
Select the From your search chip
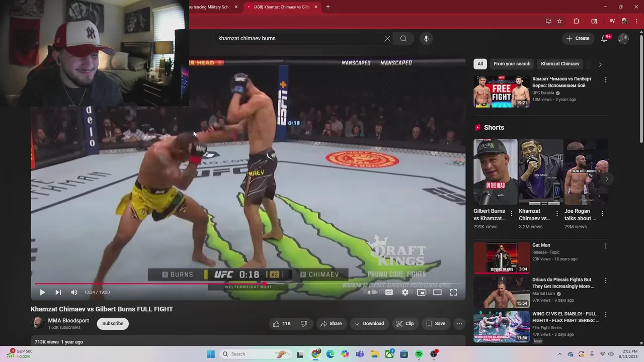(512, 64)
